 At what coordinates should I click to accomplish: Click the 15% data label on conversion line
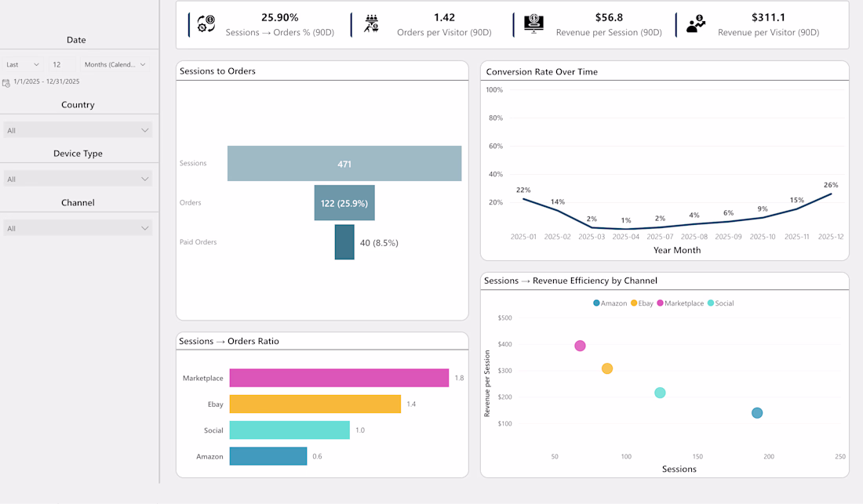click(796, 200)
